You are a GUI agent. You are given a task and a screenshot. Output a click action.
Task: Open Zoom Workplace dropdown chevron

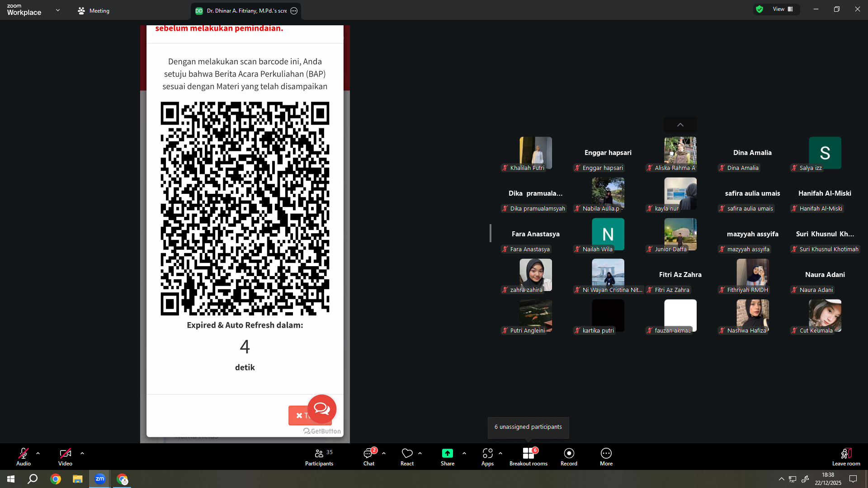[x=58, y=10]
